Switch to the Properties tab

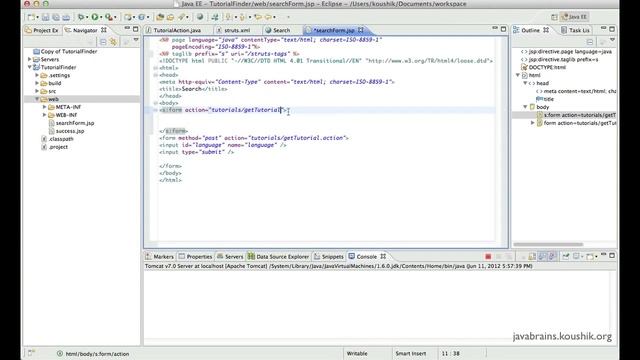196,256
